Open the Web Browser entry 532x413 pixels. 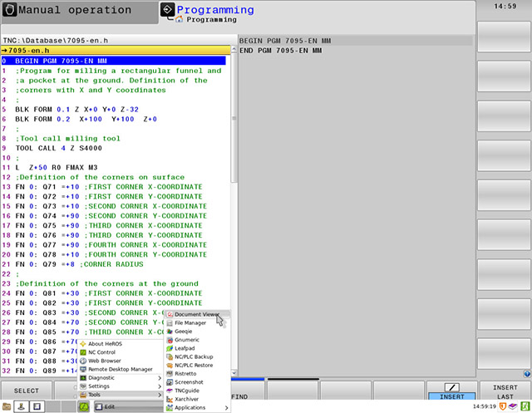tap(105, 361)
